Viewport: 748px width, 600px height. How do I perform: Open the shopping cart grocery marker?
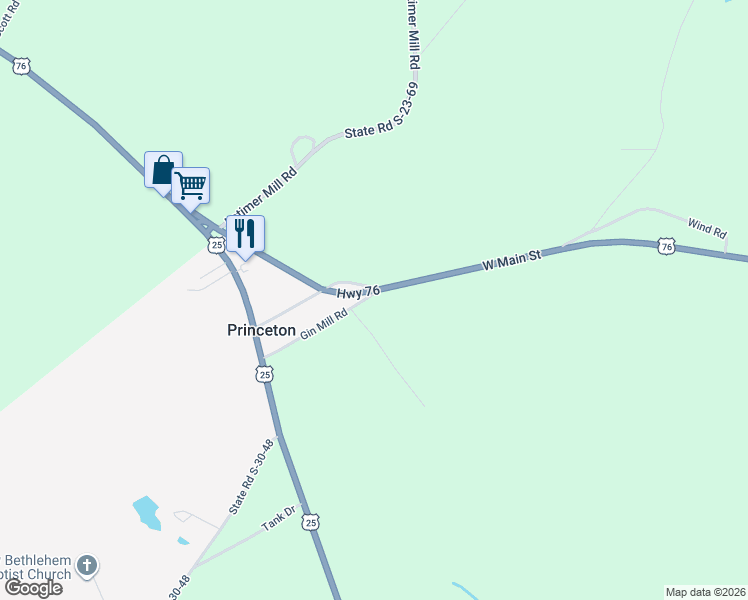pos(190,186)
